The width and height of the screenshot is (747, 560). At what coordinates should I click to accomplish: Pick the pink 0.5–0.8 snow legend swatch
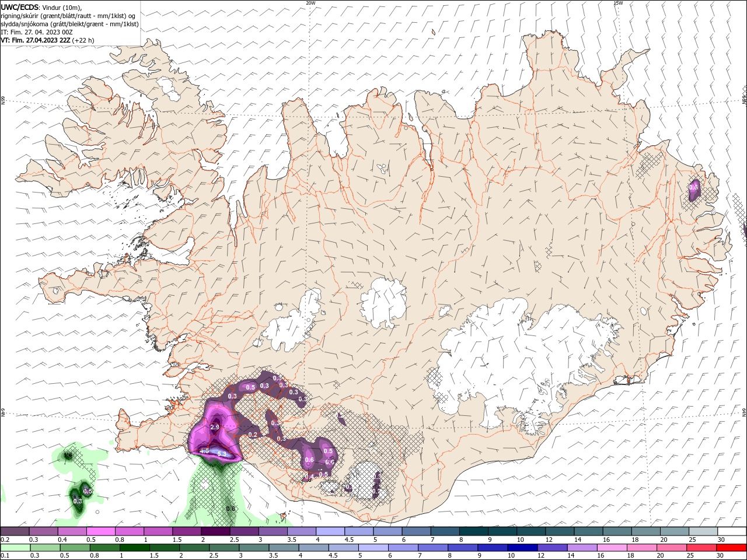tap(101, 531)
